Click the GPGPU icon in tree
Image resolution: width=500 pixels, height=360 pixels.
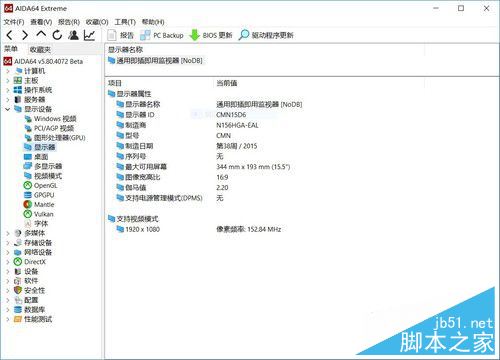[28, 195]
